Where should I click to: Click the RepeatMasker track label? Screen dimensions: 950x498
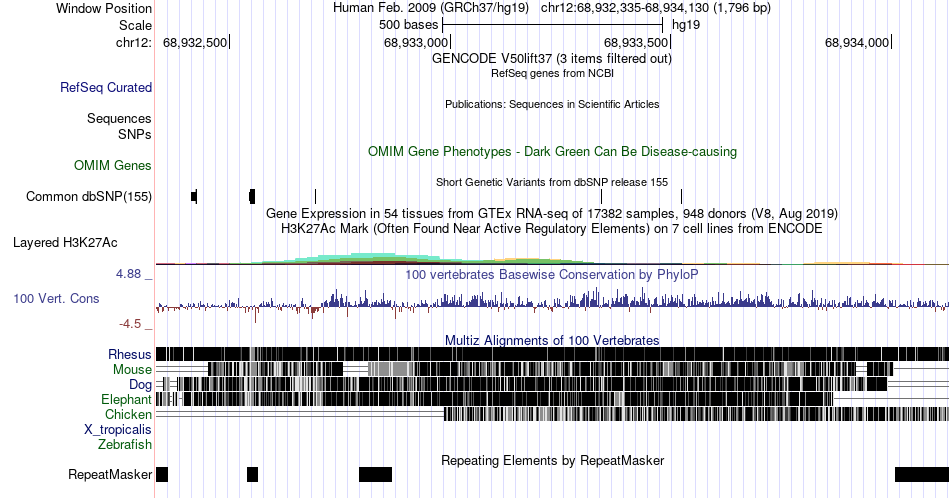pos(110,474)
